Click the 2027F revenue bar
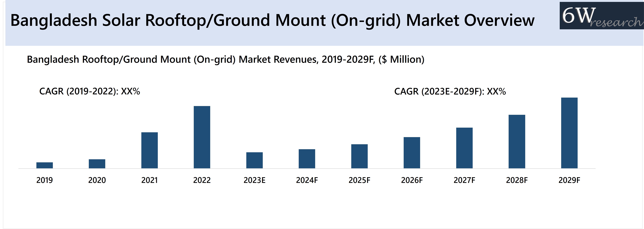 [465, 148]
